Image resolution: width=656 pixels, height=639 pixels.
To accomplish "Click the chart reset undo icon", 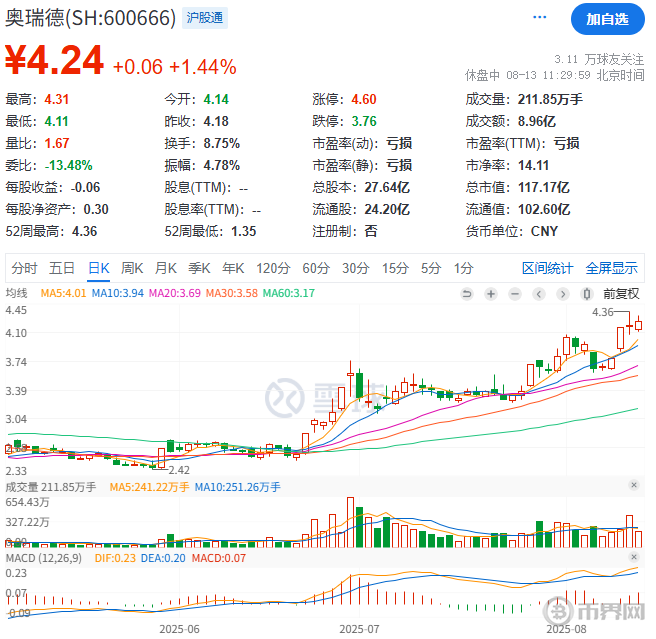I will [466, 294].
